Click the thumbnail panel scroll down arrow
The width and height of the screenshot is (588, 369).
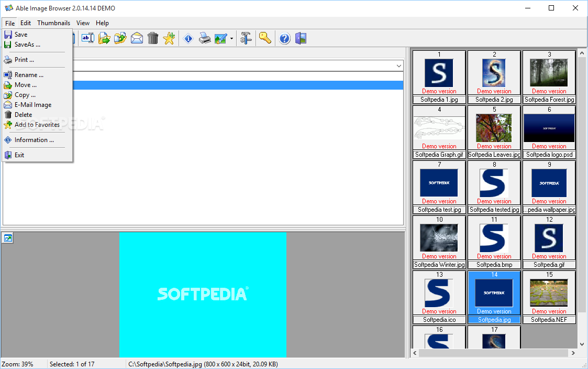[582, 344]
